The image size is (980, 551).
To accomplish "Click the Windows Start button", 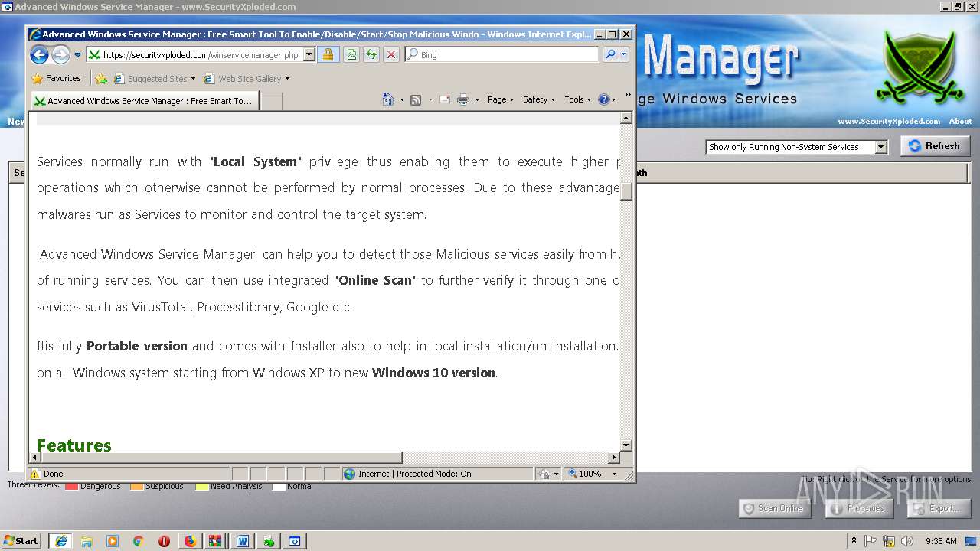I will [21, 540].
